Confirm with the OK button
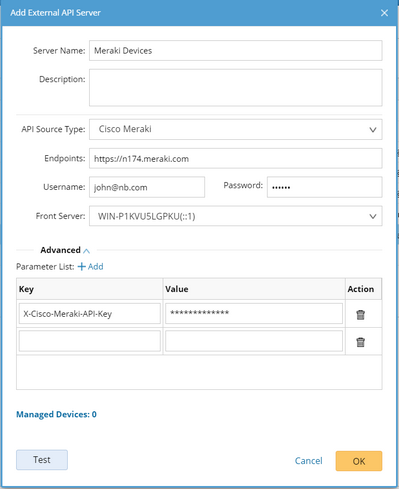Image resolution: width=399 pixels, height=489 pixels. coord(359,461)
